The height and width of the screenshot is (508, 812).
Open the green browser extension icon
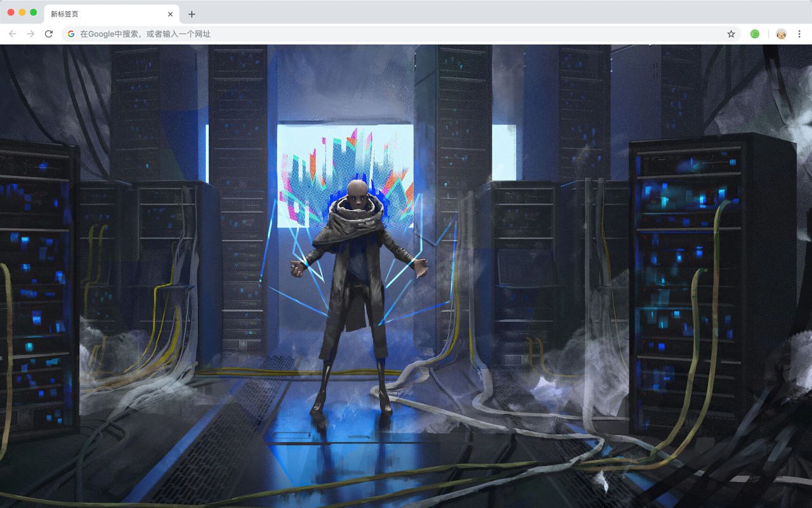[x=755, y=34]
